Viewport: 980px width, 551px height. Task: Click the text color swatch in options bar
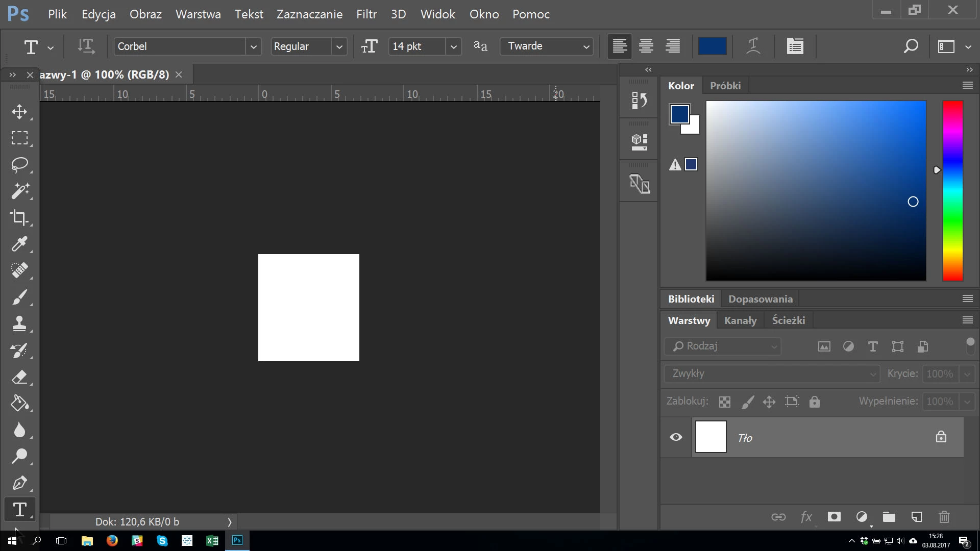[712, 46]
